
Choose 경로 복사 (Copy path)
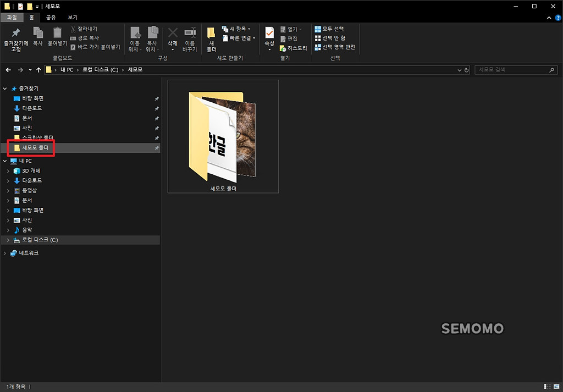(x=84, y=38)
